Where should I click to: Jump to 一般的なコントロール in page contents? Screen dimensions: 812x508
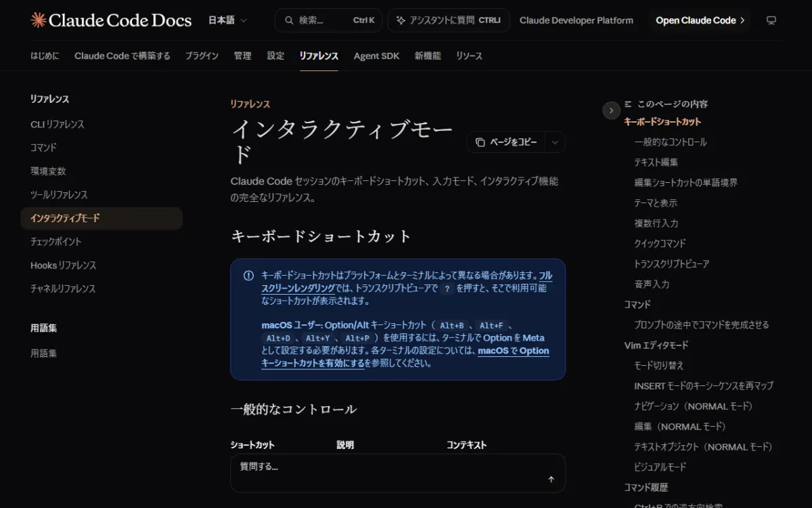pos(671,142)
